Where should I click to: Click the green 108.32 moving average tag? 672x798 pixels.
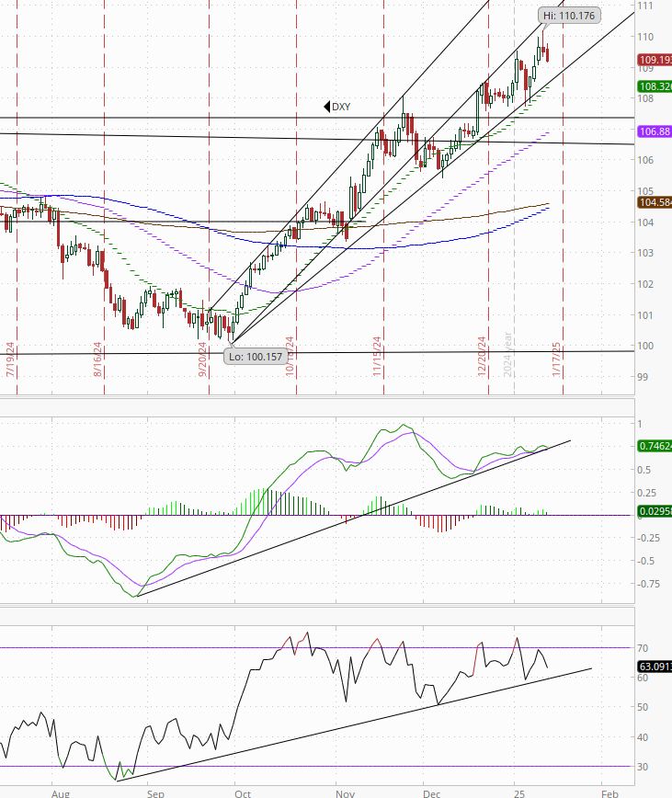pyautogui.click(x=655, y=86)
